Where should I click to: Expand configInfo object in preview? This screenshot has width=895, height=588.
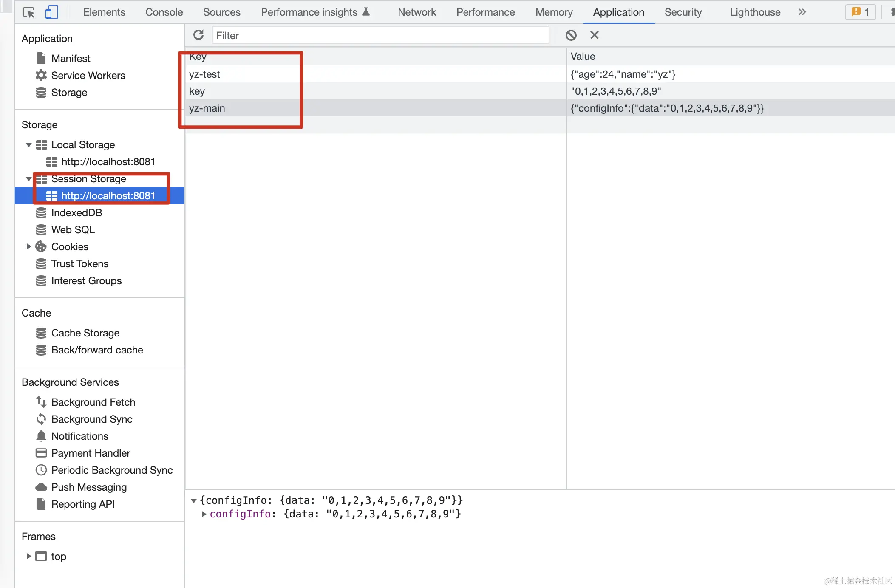(x=204, y=514)
